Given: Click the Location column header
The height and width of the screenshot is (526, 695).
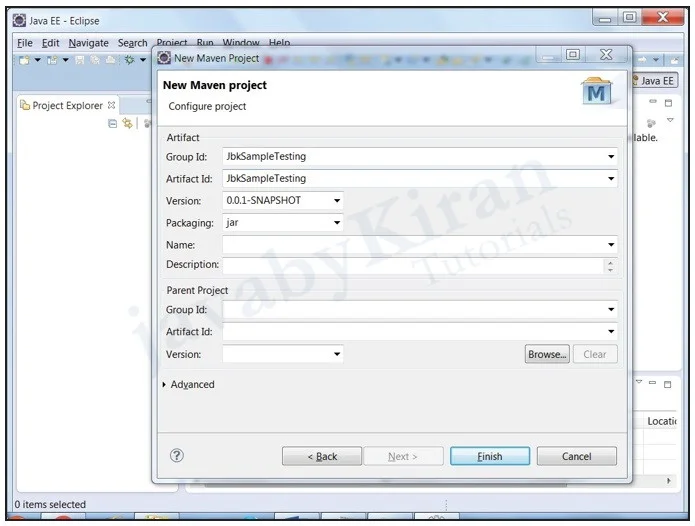Looking at the screenshot, I should 661,421.
